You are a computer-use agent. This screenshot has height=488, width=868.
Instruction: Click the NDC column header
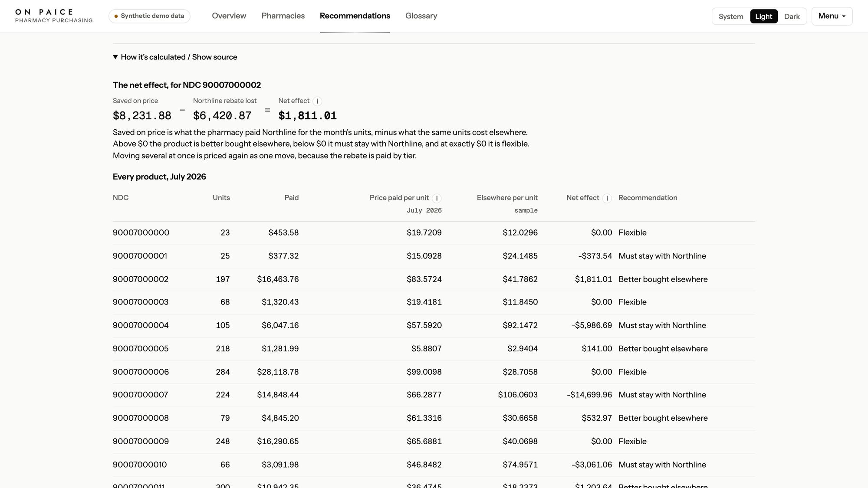click(x=121, y=198)
